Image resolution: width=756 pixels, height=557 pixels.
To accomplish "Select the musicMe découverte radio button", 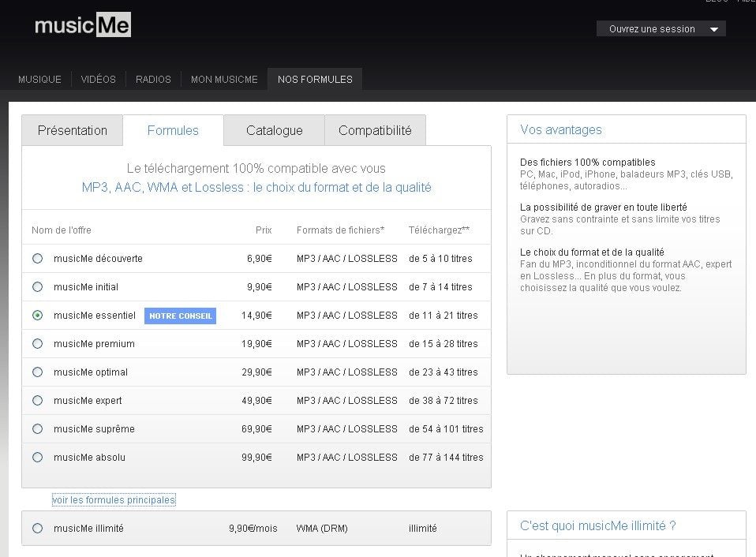I will click(37, 259).
